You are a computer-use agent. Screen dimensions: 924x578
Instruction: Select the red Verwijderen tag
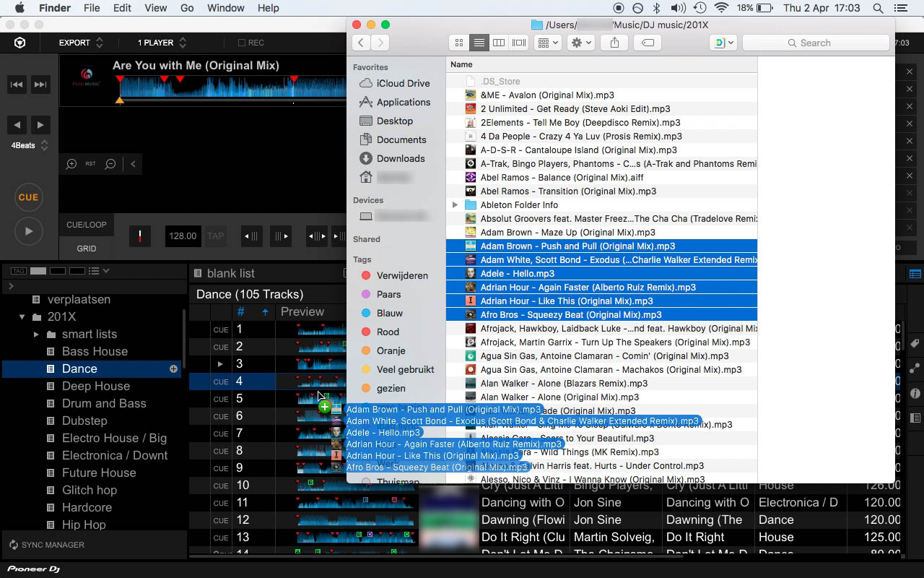394,275
